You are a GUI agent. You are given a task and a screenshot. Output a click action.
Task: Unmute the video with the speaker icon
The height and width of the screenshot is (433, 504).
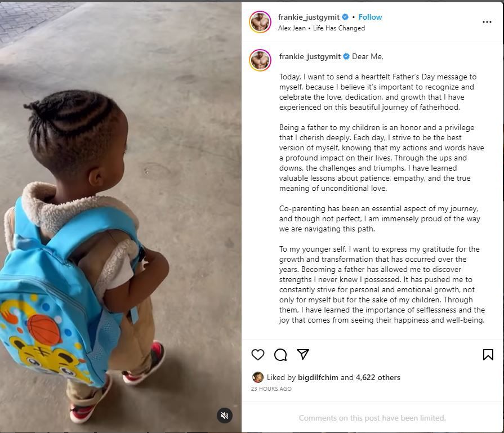coord(224,416)
